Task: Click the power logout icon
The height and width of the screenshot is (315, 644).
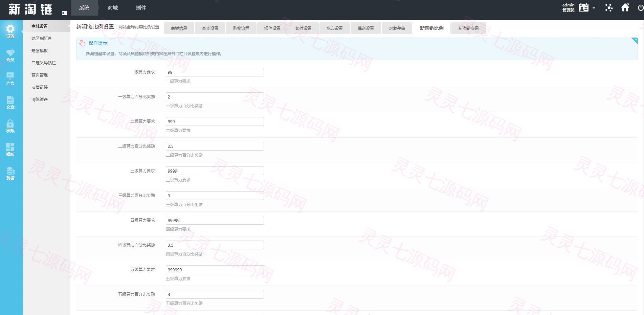Action: click(x=641, y=7)
